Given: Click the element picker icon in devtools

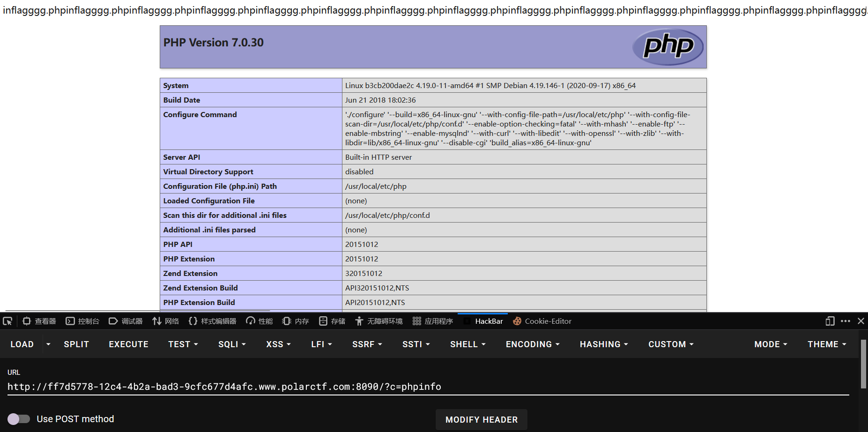Looking at the screenshot, I should point(7,321).
